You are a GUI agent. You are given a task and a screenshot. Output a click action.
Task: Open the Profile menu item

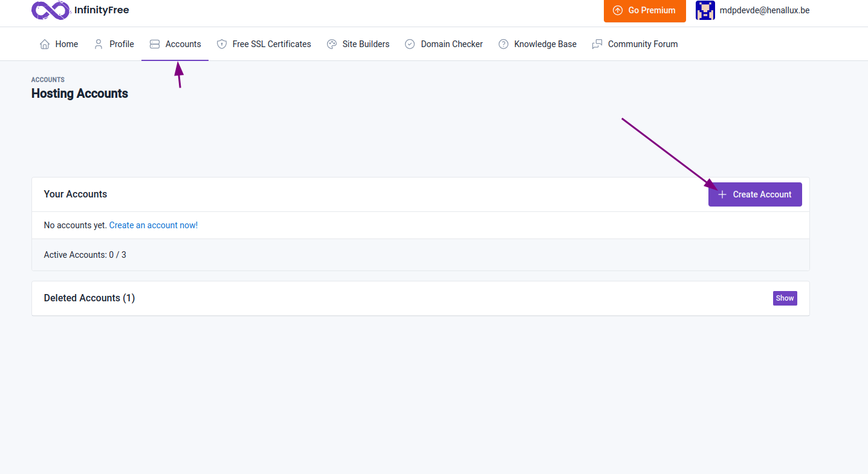[x=121, y=44]
